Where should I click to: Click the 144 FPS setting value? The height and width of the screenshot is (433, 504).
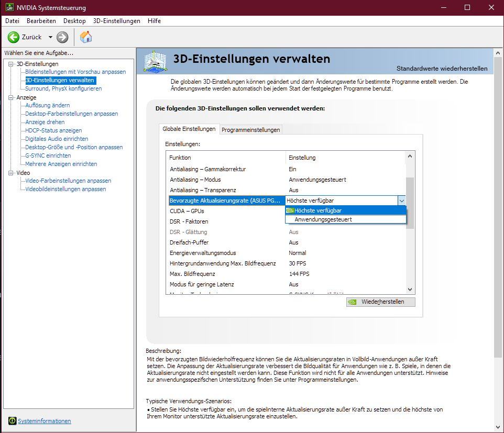[x=299, y=274]
